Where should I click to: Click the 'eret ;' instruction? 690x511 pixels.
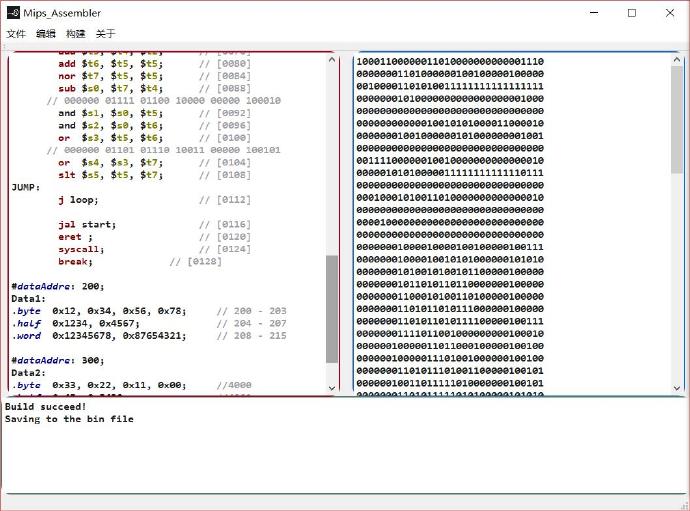(x=75, y=237)
